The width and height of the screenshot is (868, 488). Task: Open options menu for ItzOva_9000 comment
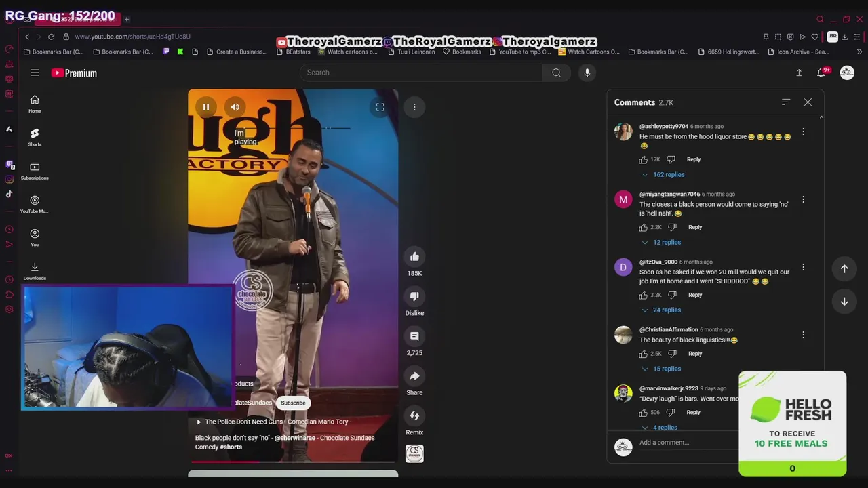(x=804, y=267)
